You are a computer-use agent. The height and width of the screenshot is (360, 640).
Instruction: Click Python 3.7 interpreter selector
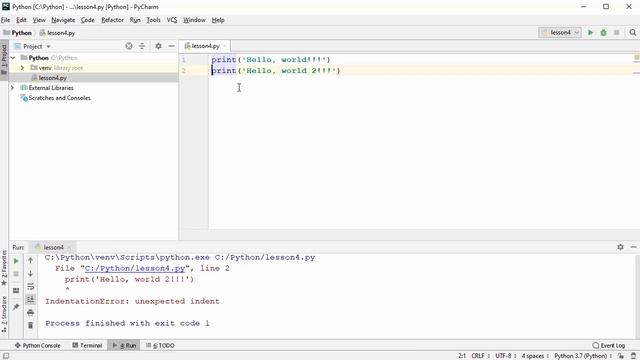[583, 356]
